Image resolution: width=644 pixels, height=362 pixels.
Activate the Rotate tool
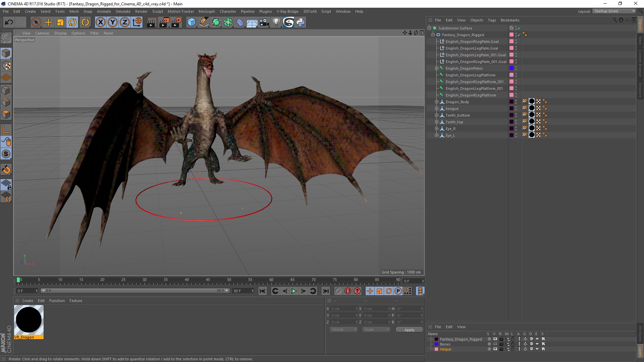(72, 22)
